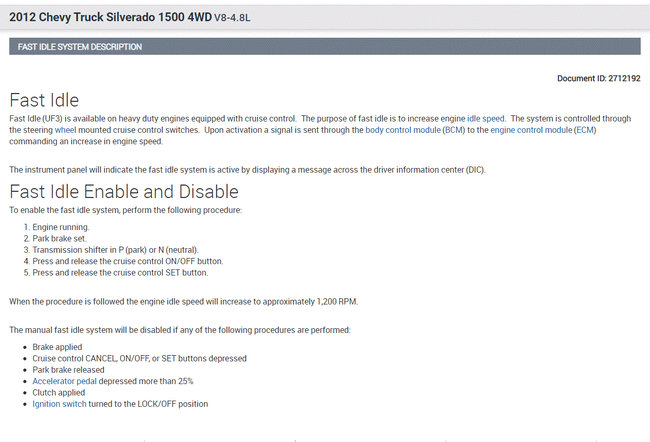Image resolution: width=650 pixels, height=442 pixels.
Task: Click the cruise control SET button step
Action: click(x=119, y=272)
